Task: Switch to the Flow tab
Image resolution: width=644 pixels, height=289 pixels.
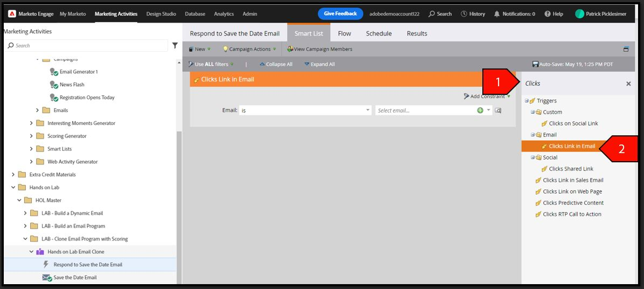Action: [344, 34]
